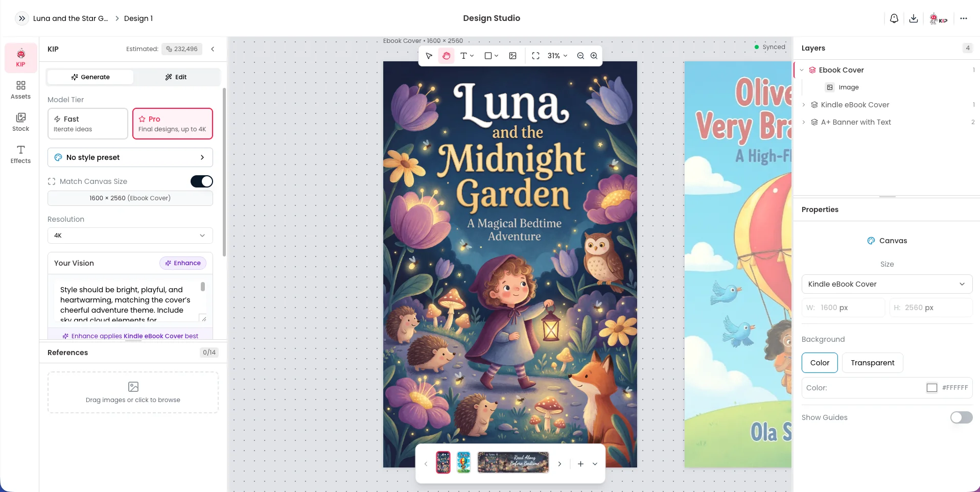Open the Kindle eBook Cover size dropdown
Viewport: 980px width, 492px height.
pos(887,284)
